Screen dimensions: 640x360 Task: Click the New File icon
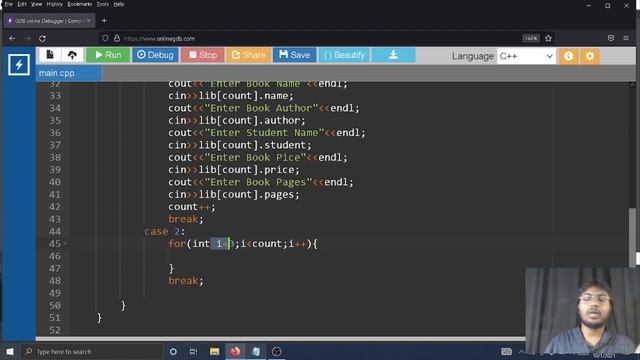50,55
